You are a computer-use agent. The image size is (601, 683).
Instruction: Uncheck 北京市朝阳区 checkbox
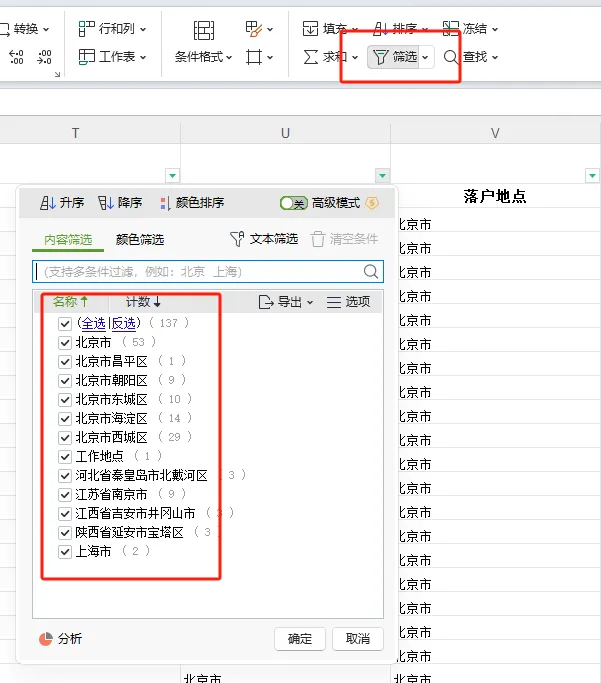click(65, 381)
